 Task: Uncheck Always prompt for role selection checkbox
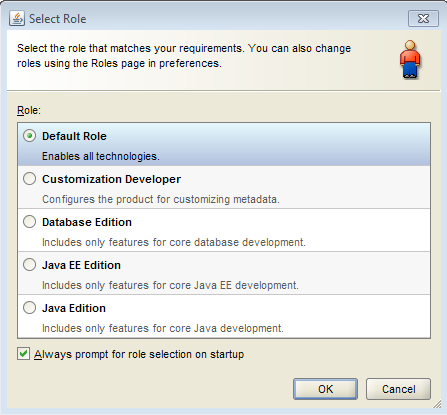pyautogui.click(x=23, y=354)
